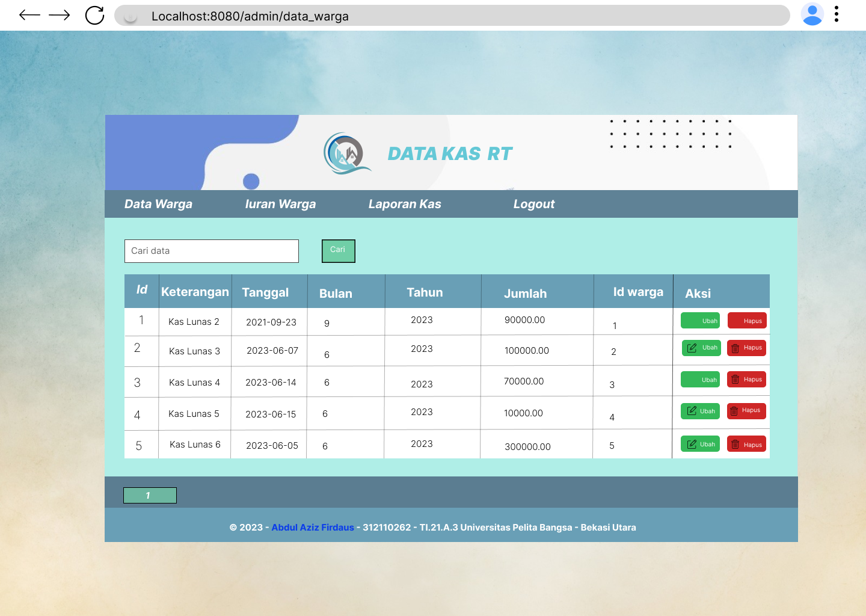Open the browser profile avatar

(812, 14)
